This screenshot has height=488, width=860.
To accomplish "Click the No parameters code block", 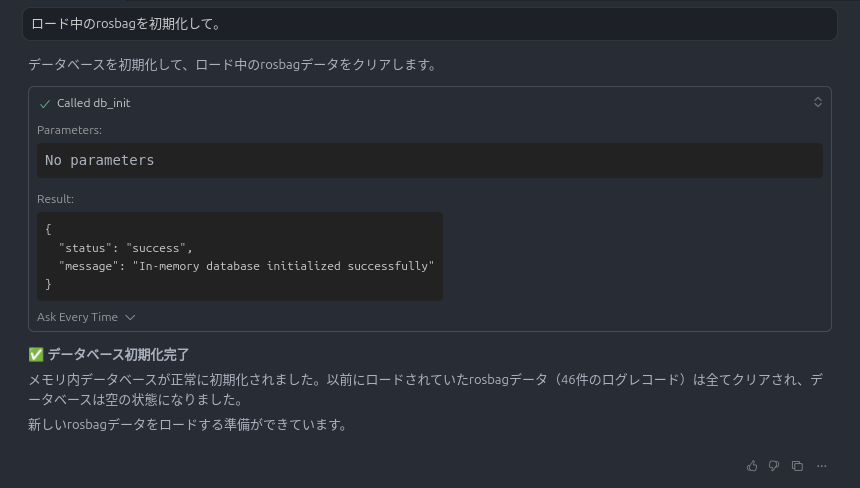I will [x=429, y=160].
